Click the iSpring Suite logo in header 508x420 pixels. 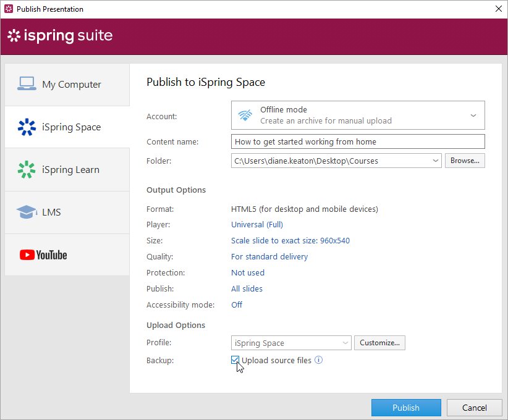click(60, 36)
